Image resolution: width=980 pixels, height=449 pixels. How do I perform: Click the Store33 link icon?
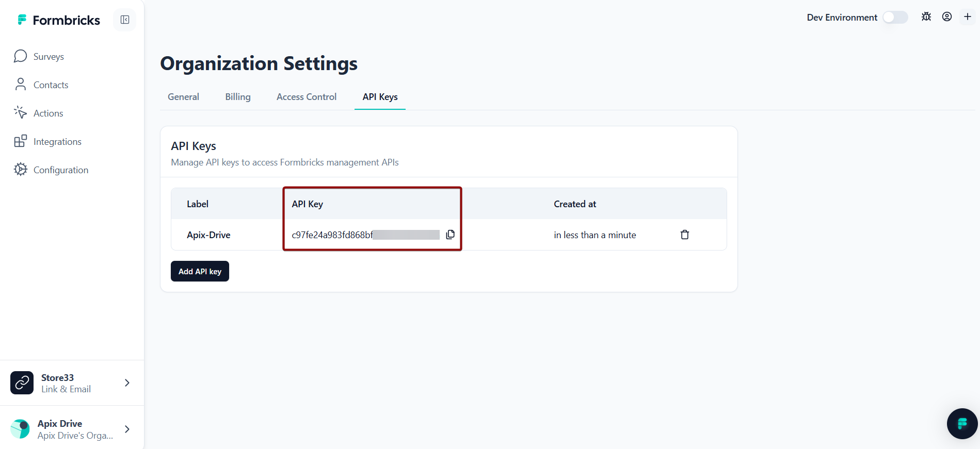[x=22, y=383]
